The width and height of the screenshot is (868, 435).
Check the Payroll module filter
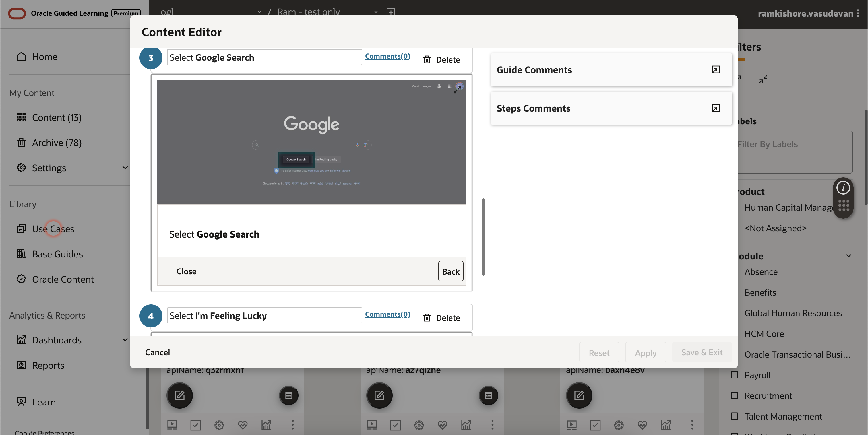pyautogui.click(x=734, y=375)
